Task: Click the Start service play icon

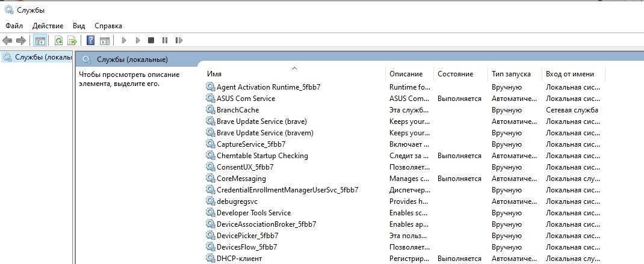Action: 123,40
